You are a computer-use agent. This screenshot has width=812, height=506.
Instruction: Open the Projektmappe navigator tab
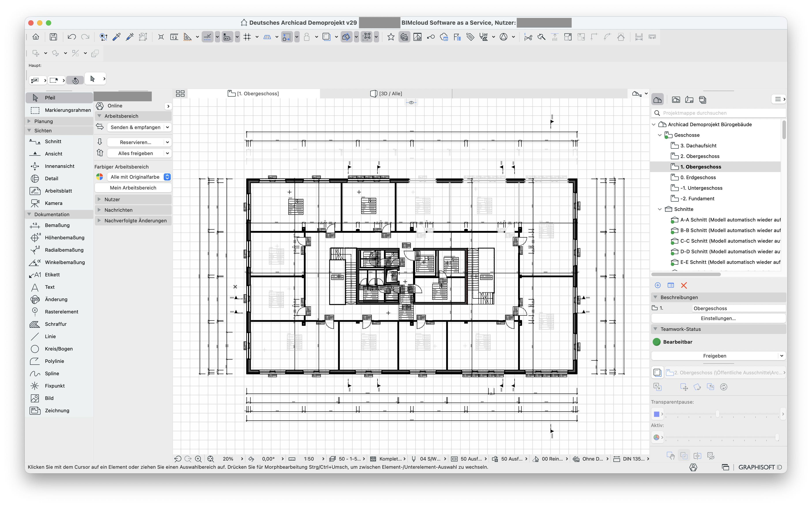(657, 99)
